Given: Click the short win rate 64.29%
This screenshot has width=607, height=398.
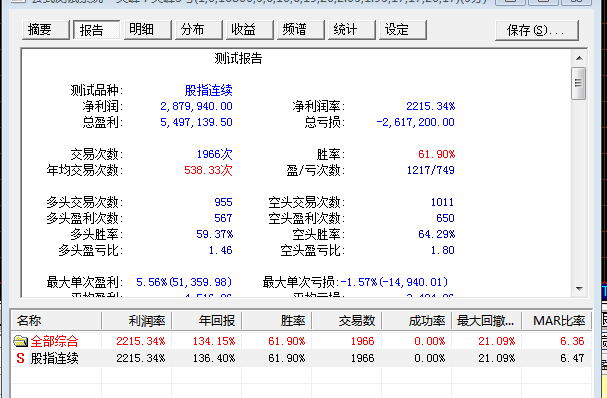Looking at the screenshot, I should click(x=437, y=234).
